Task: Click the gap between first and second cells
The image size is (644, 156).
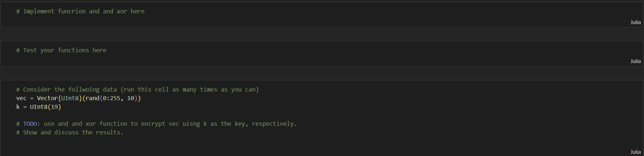Action: [322, 34]
